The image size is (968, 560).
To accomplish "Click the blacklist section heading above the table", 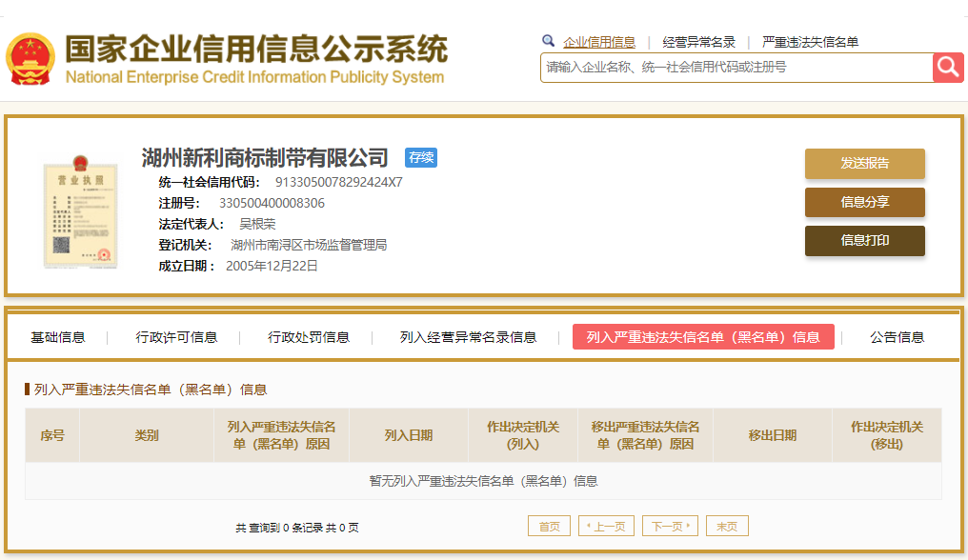I will tap(151, 390).
